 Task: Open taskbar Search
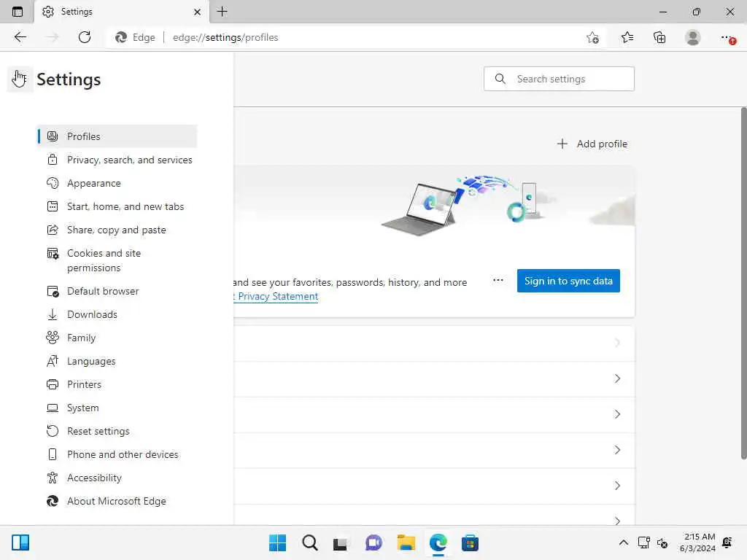pyautogui.click(x=309, y=542)
